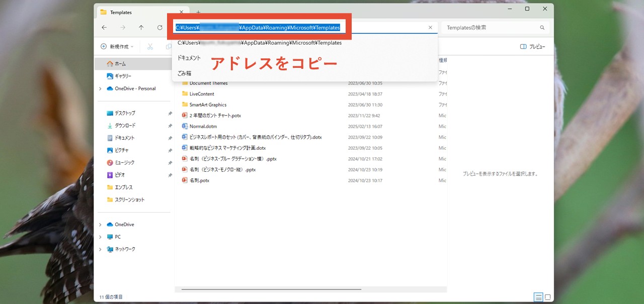
Task: Select 名刺（ビジネス・モノクロ・縦）.pptx
Action: click(222, 169)
